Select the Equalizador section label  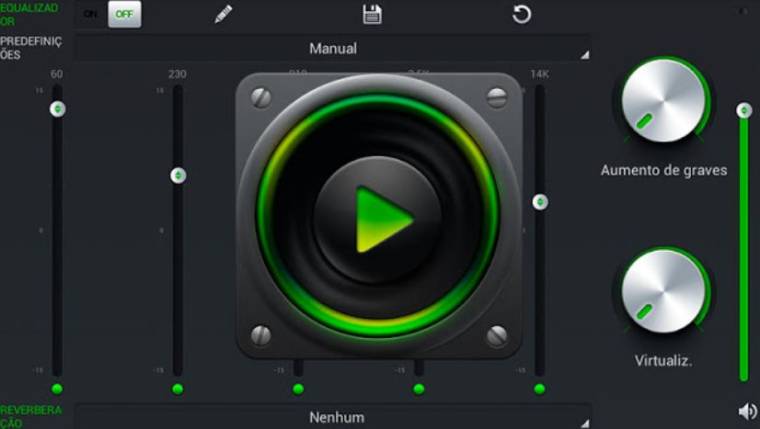tap(29, 15)
